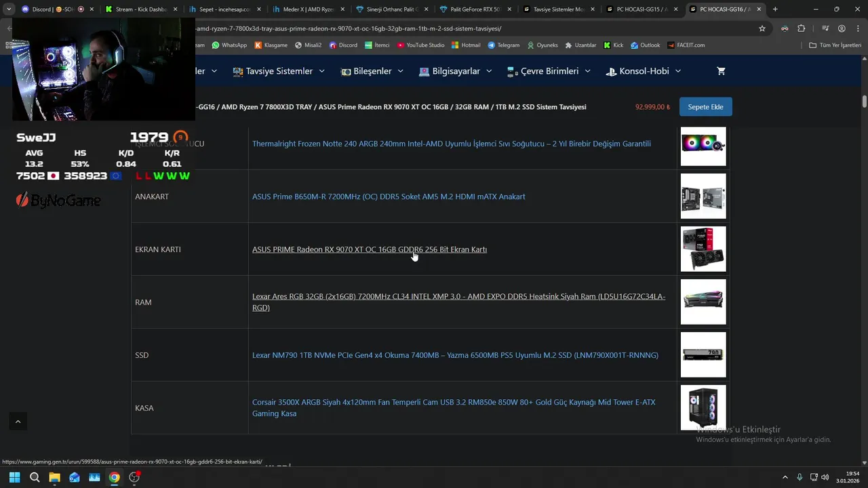This screenshot has height=488, width=868.
Task: Open the Tüm Yer İşaretleri folder
Action: click(x=835, y=45)
